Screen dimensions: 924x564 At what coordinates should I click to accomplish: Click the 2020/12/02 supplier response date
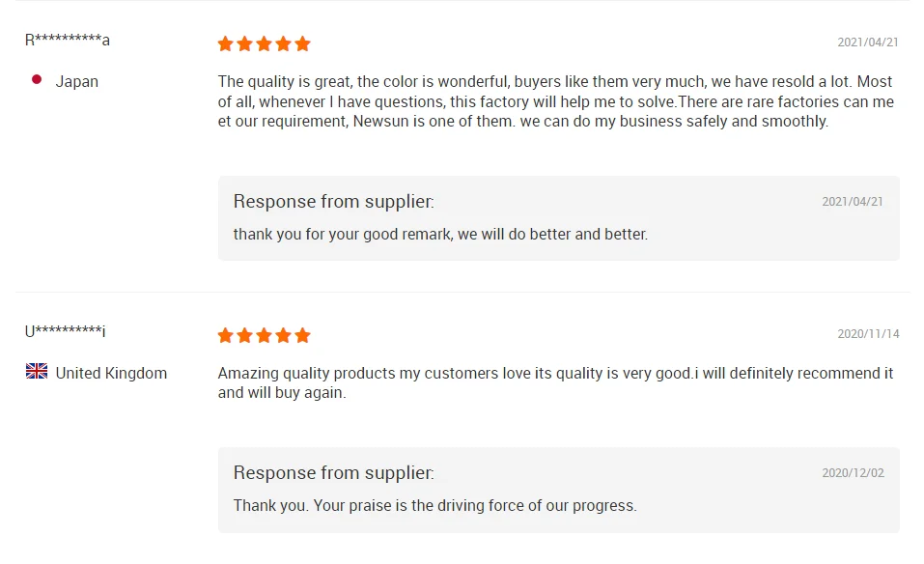click(853, 473)
